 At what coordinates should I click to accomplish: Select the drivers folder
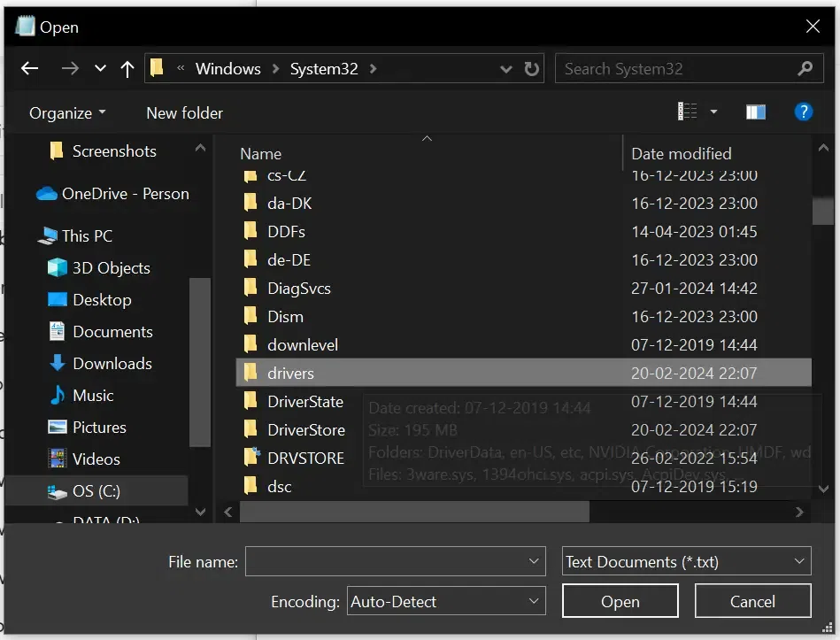[523, 373]
